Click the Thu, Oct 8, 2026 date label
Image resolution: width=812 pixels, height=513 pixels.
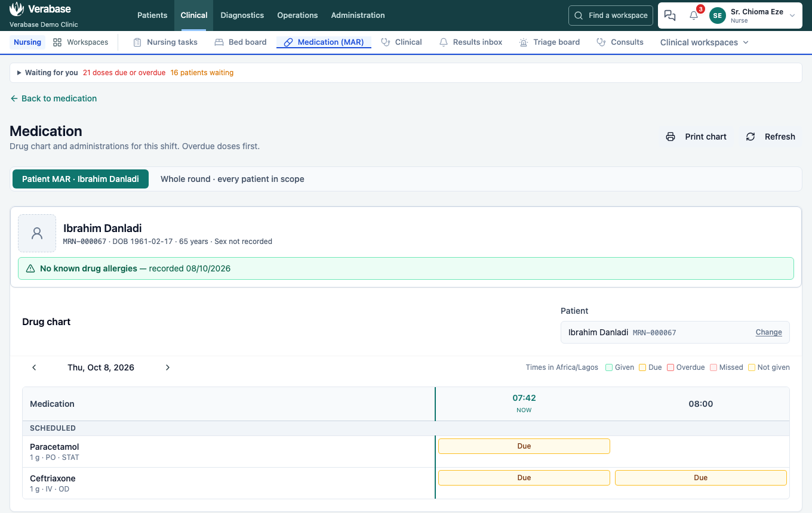pyautogui.click(x=101, y=367)
